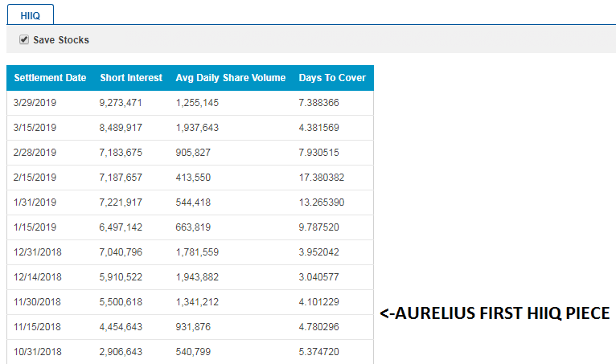Select the 3/29/2019 settlement date cell
This screenshot has width=616, height=364.
(x=35, y=103)
